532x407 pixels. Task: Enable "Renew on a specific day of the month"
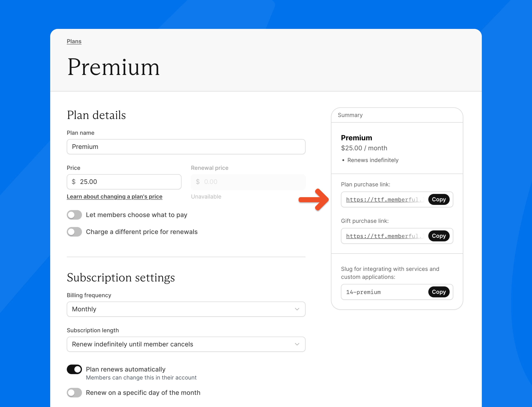74,392
